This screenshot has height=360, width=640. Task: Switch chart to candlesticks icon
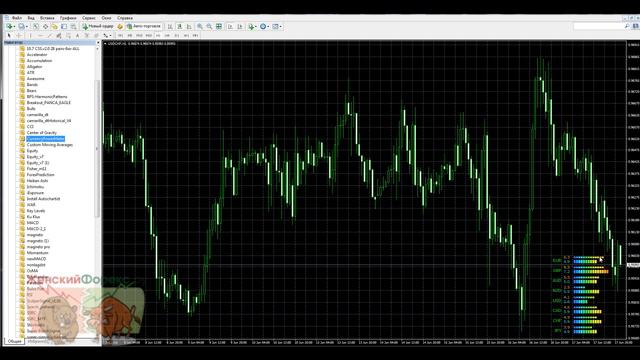click(180, 27)
